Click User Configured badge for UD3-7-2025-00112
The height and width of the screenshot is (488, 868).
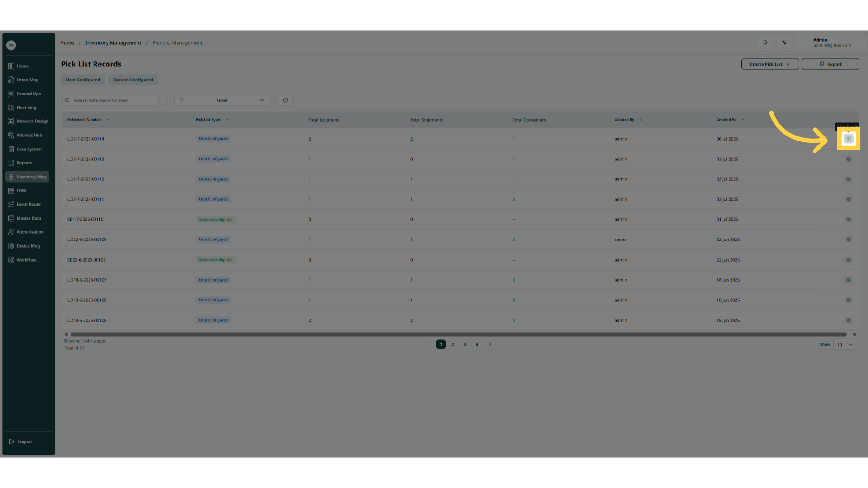213,179
